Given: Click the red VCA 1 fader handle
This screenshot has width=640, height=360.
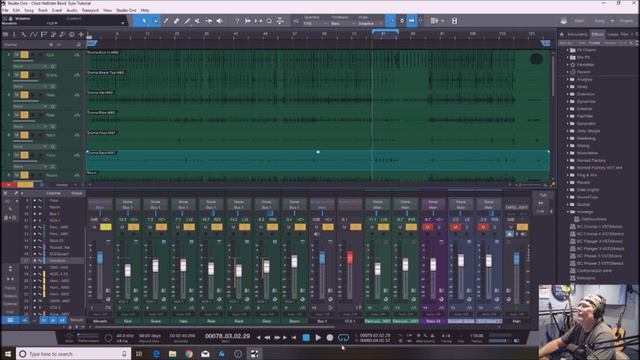Looking at the screenshot, I should (350, 257).
